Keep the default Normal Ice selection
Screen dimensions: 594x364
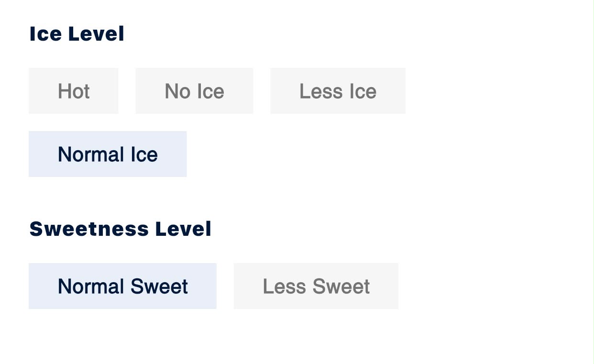tap(108, 154)
